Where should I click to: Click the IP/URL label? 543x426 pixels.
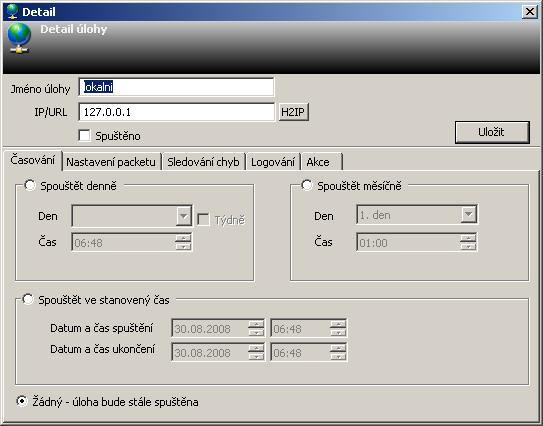click(51, 112)
